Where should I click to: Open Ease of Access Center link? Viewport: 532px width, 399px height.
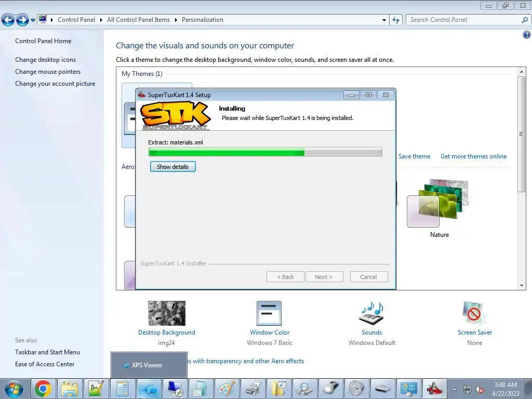[45, 364]
